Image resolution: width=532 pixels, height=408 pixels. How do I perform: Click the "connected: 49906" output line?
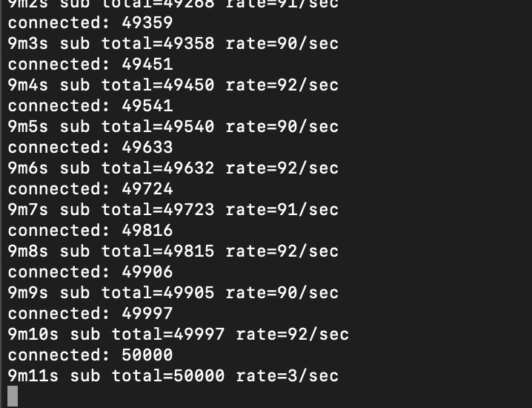point(90,272)
